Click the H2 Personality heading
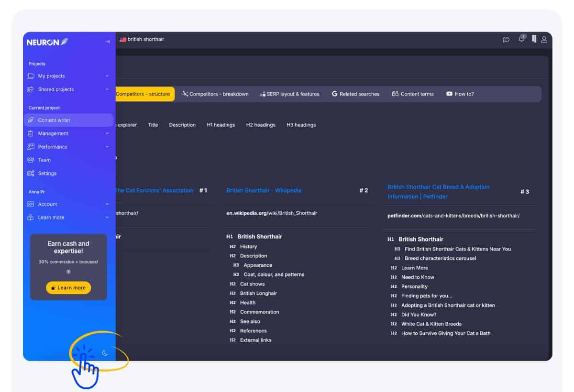574x392 pixels. click(x=414, y=286)
